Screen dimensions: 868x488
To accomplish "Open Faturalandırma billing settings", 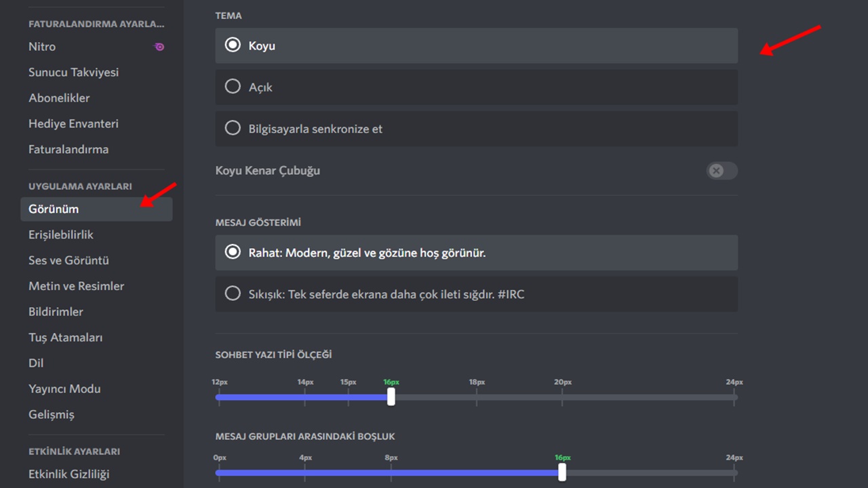I will point(68,150).
